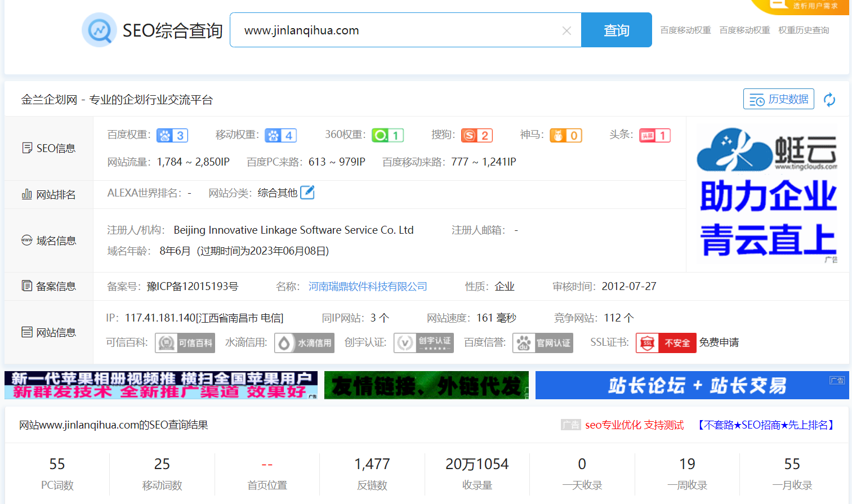Click the mobile weight 4 badge
This screenshot has height=504, width=852.
pyautogui.click(x=281, y=135)
